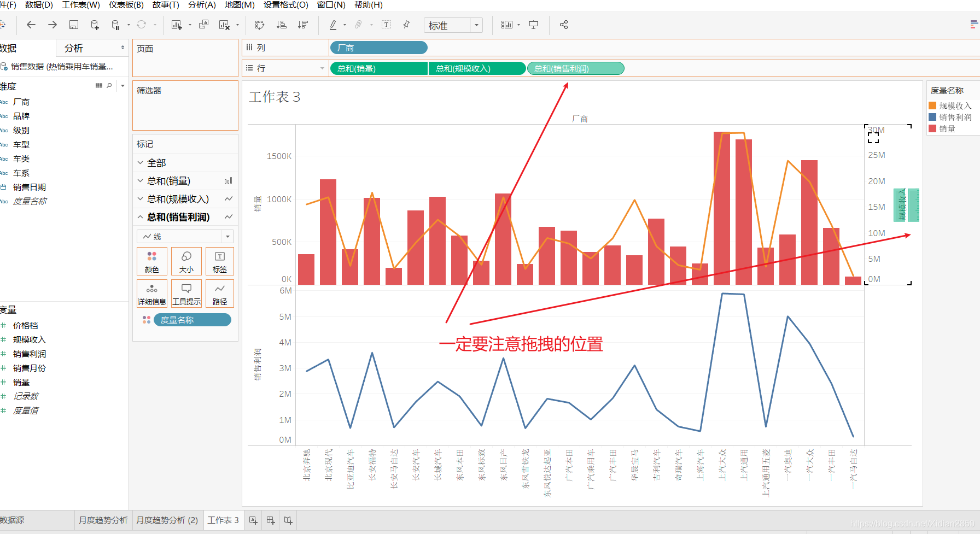Select the 销售日期 dimension field
The width and height of the screenshot is (980, 534).
coord(30,187)
